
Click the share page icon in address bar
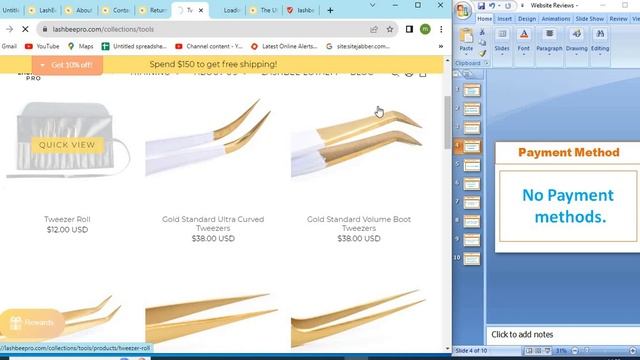click(x=373, y=29)
